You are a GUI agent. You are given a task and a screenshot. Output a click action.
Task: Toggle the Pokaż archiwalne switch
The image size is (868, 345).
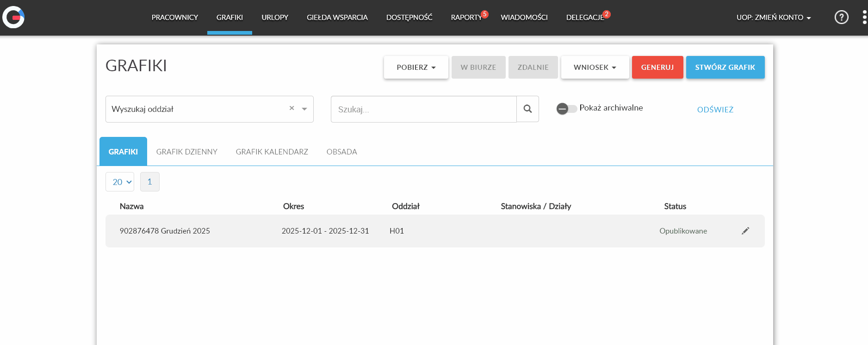566,109
